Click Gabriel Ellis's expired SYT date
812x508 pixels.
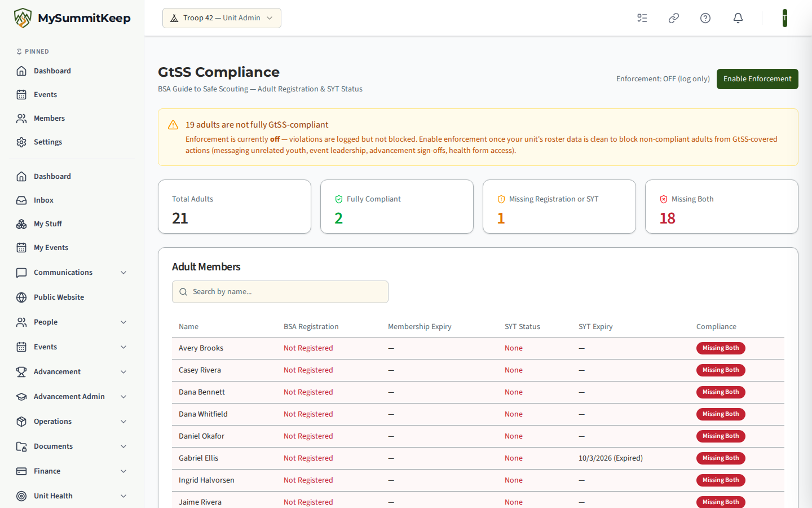[611, 458]
